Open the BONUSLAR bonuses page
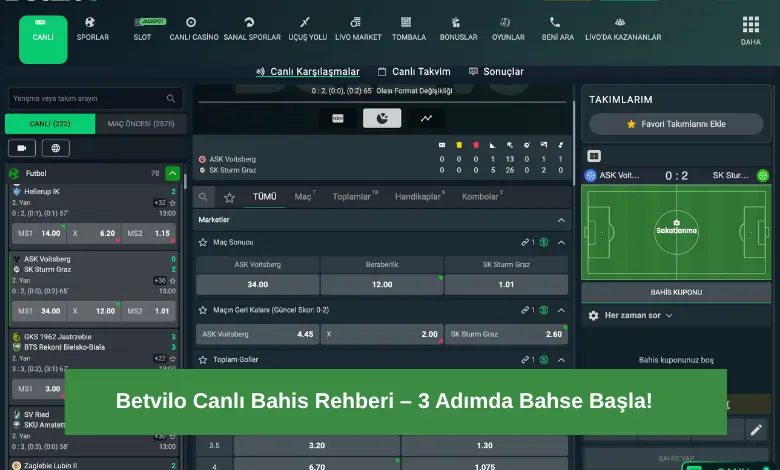Image resolution: width=780 pixels, height=470 pixels. click(458, 29)
